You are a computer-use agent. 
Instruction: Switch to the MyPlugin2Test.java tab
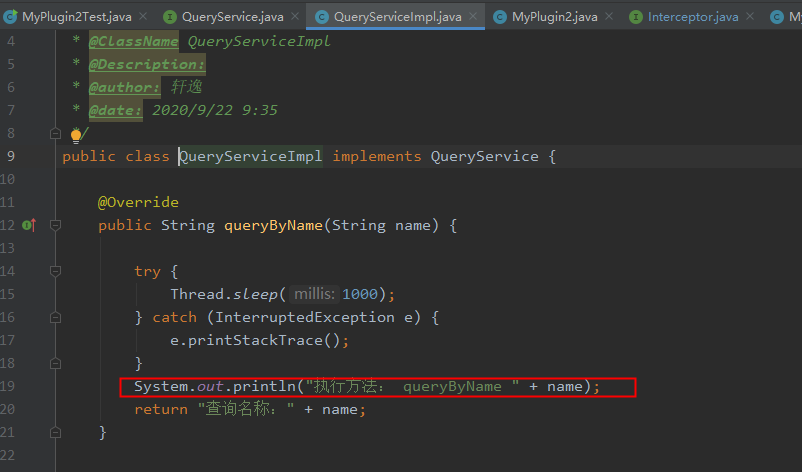pos(77,17)
